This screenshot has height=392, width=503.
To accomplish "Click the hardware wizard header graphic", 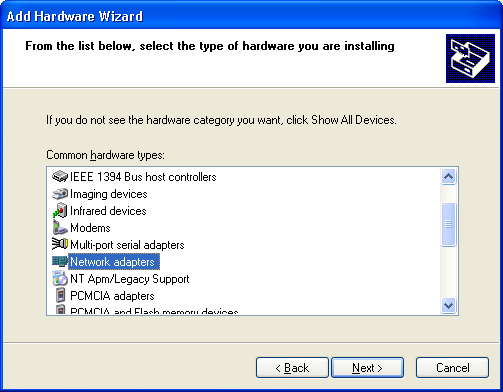I will pyautogui.click(x=470, y=58).
